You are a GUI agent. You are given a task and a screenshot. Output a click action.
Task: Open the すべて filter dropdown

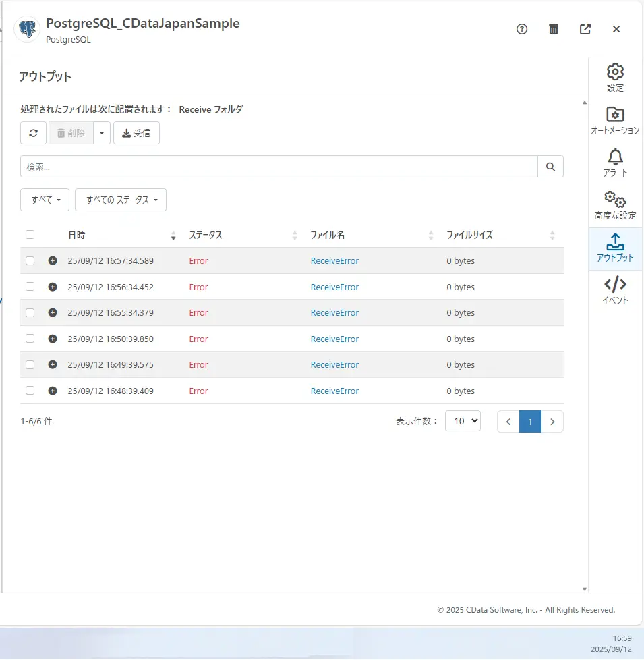45,200
